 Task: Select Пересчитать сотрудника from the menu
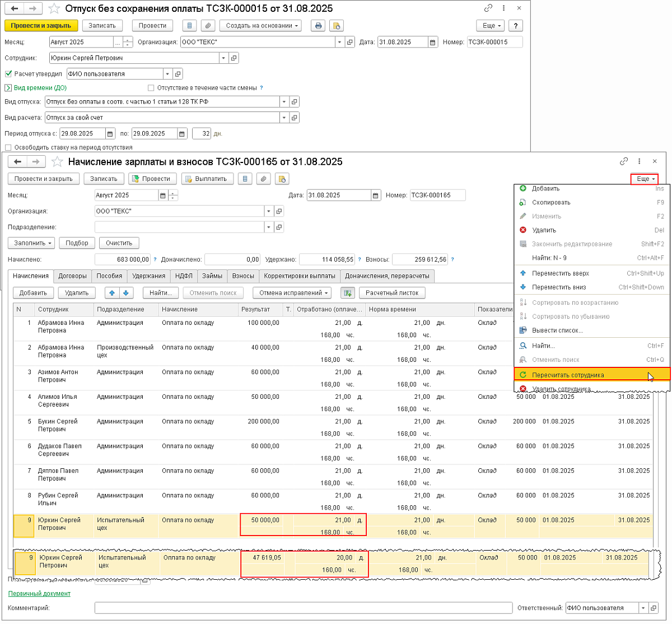(x=568, y=375)
